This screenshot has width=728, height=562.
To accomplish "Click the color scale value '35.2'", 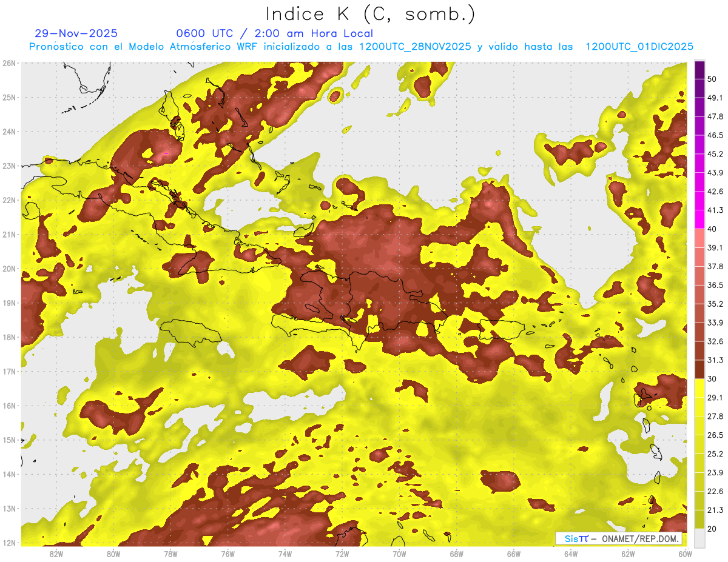I will (715, 304).
